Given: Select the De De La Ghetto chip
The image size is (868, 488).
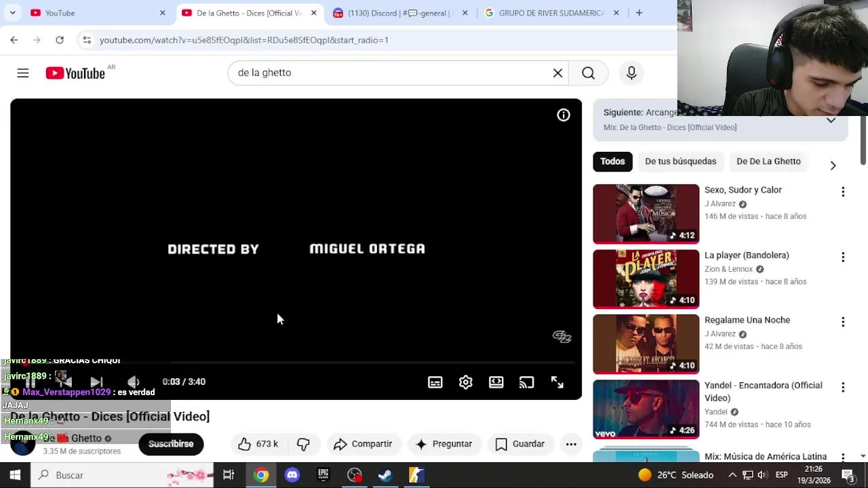Looking at the screenshot, I should [768, 161].
